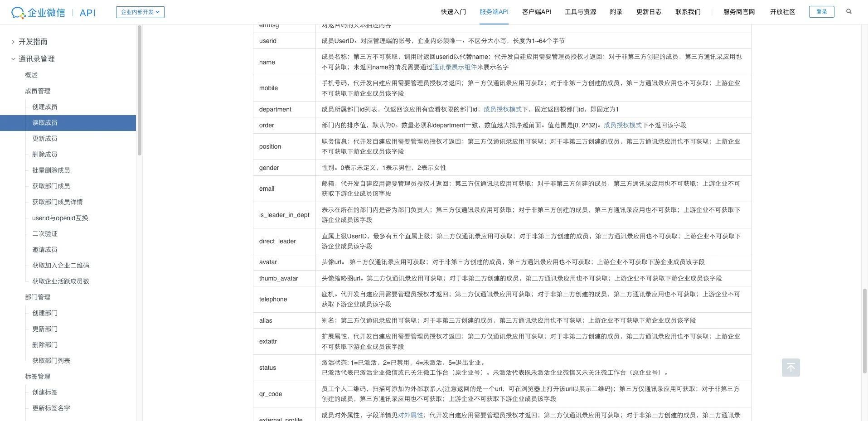Follow 成员授权模式 link in order row
The image size is (868, 421).
622,125
